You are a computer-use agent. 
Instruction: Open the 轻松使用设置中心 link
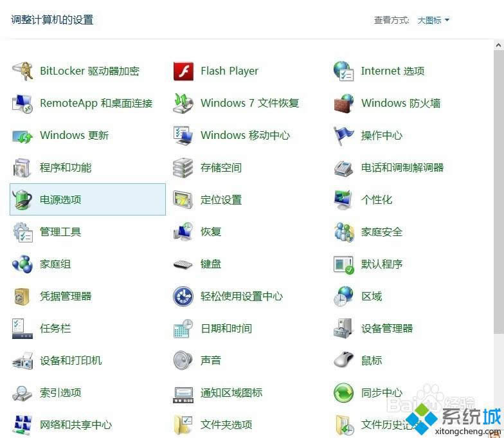(242, 296)
